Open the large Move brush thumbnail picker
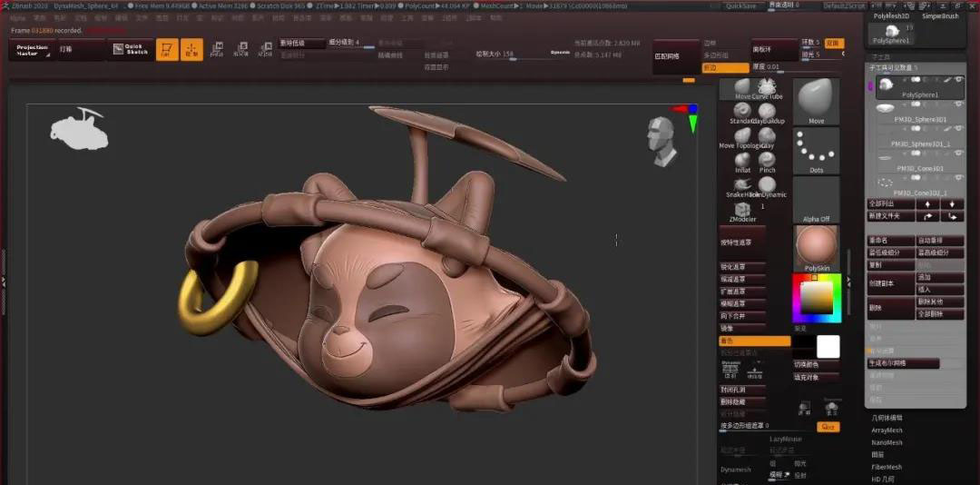This screenshot has height=485, width=980. click(x=817, y=102)
